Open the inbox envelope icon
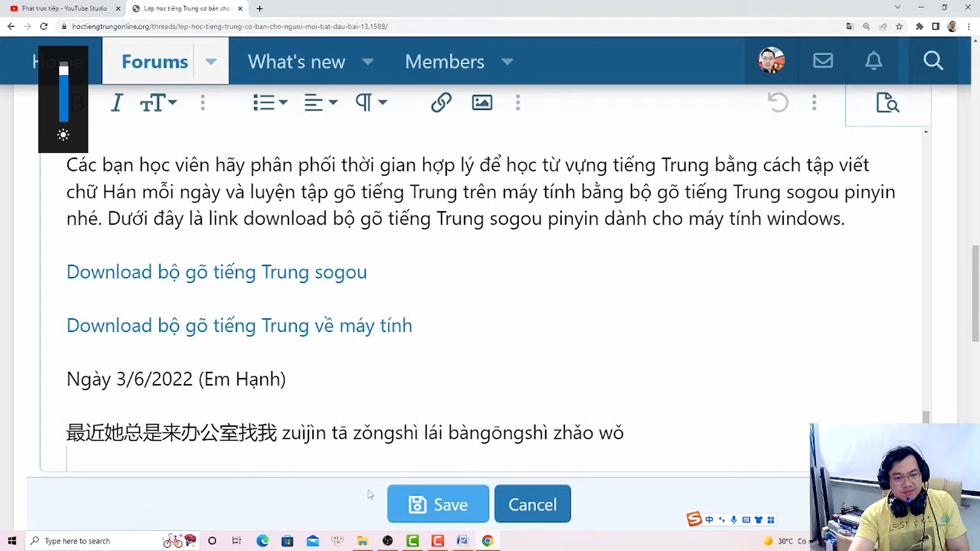980x551 pixels. [823, 61]
